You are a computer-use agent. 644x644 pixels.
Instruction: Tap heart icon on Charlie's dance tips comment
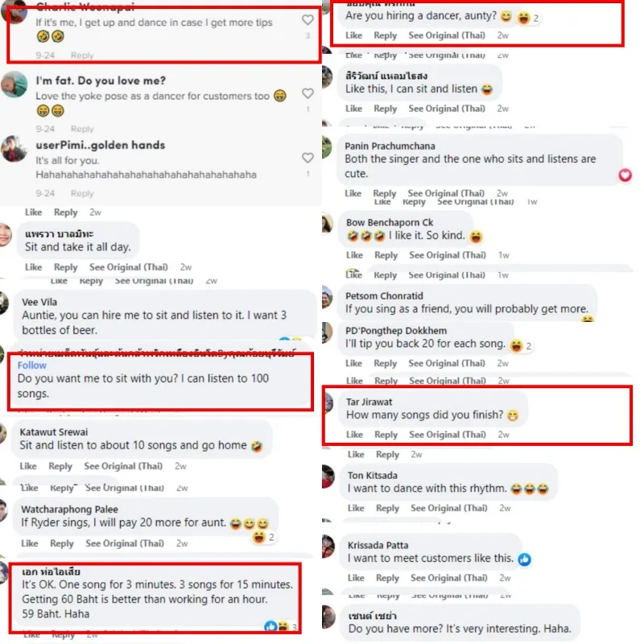(x=308, y=19)
